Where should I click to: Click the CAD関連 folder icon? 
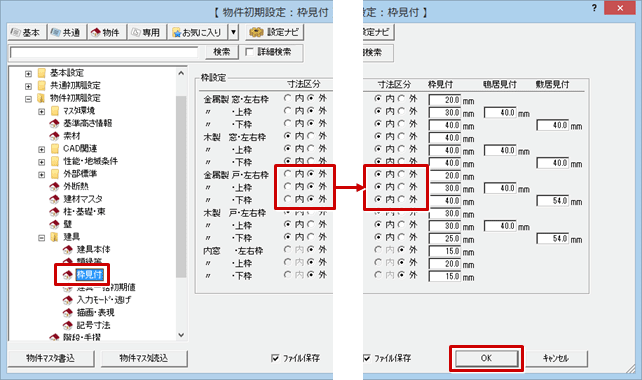tap(54, 149)
